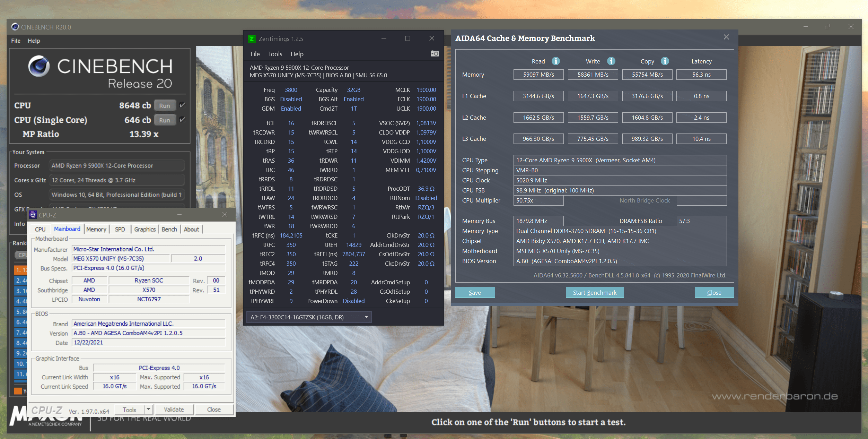The height and width of the screenshot is (439, 868).
Task: Open the SPD tab in CPU-Z
Action: [120, 229]
